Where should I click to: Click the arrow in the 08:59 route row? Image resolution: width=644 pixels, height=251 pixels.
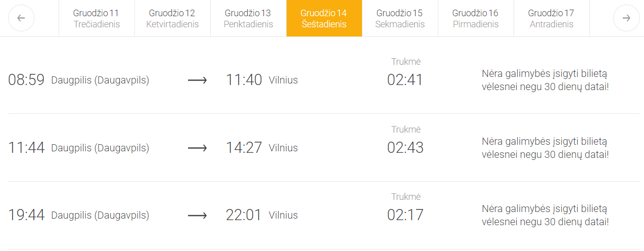click(x=197, y=80)
